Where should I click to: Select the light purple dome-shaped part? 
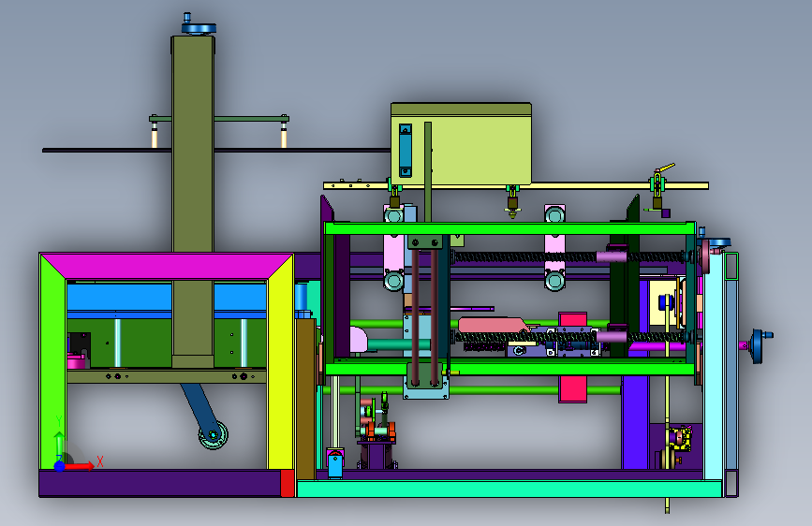tap(359, 339)
